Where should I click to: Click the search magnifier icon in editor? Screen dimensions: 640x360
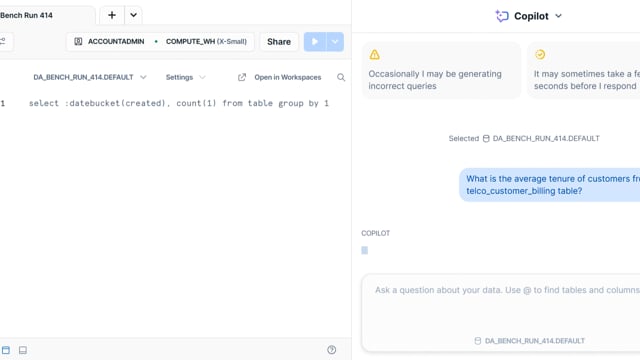point(341,77)
